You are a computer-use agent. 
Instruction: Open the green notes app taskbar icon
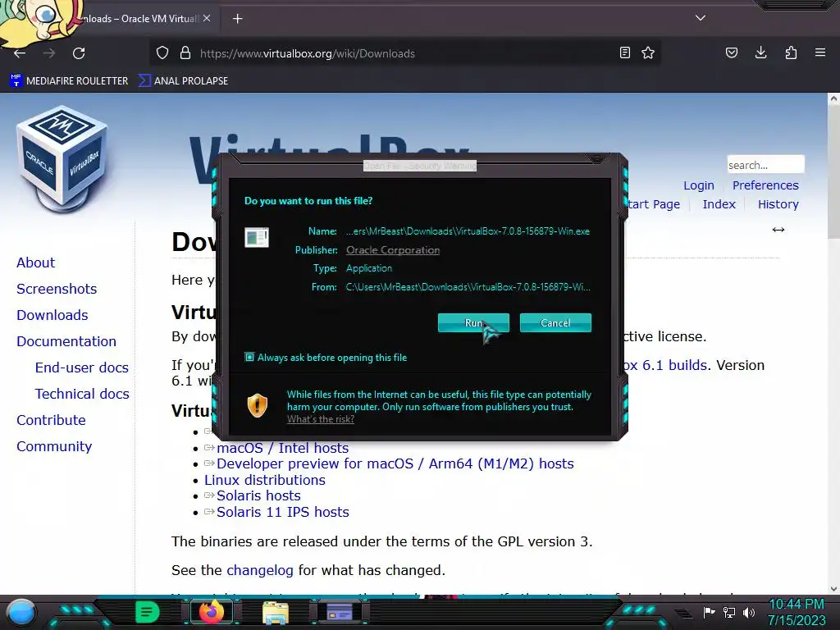[x=148, y=612]
